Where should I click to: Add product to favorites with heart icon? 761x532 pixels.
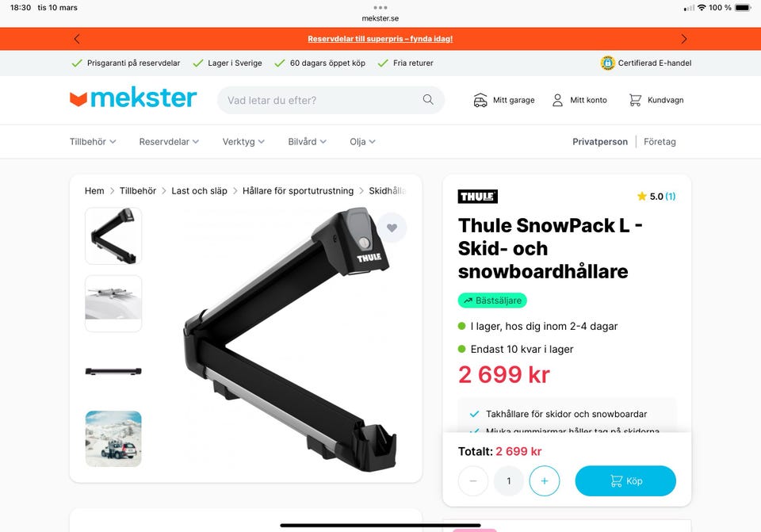pyautogui.click(x=392, y=228)
